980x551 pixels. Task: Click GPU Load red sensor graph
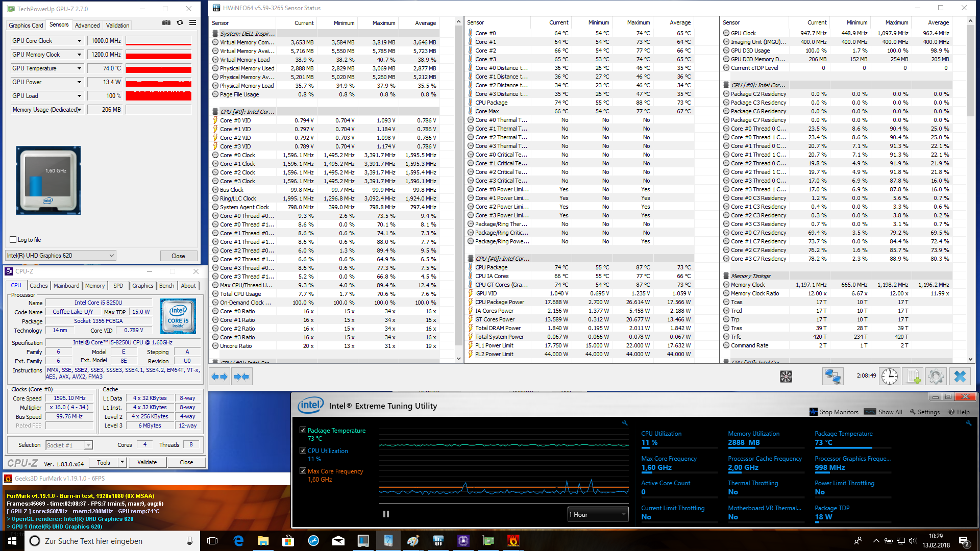point(159,96)
